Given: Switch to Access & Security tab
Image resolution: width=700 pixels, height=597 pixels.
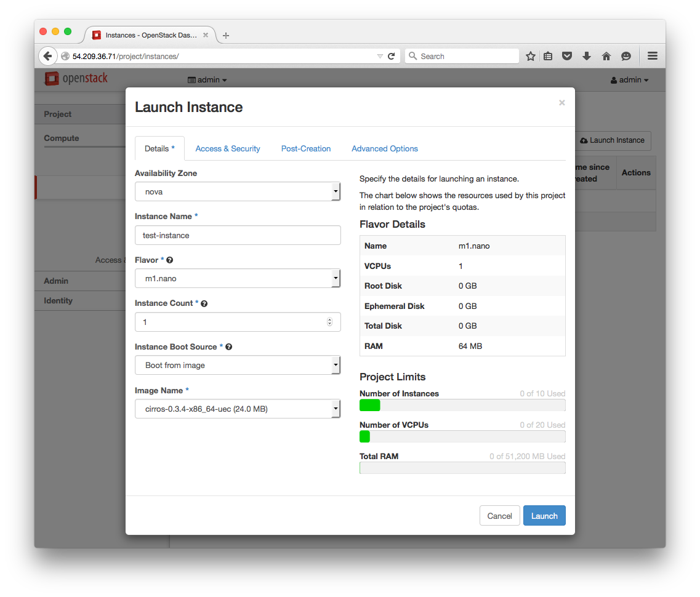Looking at the screenshot, I should point(228,149).
